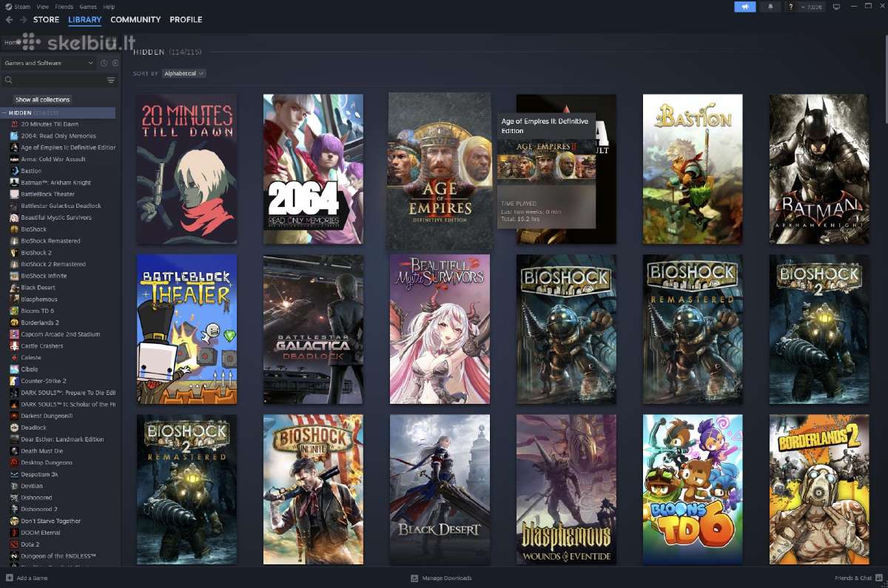
Task: Click the Friends & Chat label
Action: pos(853,578)
